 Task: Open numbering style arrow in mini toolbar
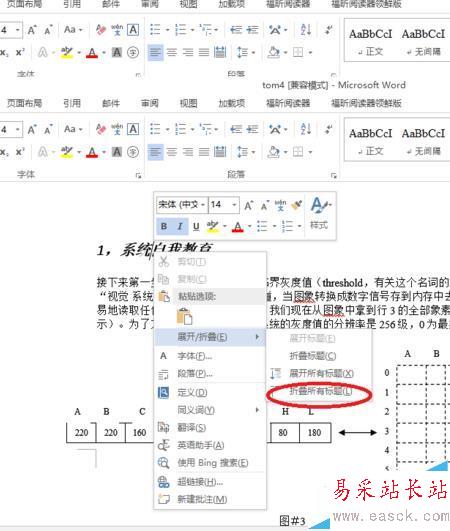(x=299, y=226)
